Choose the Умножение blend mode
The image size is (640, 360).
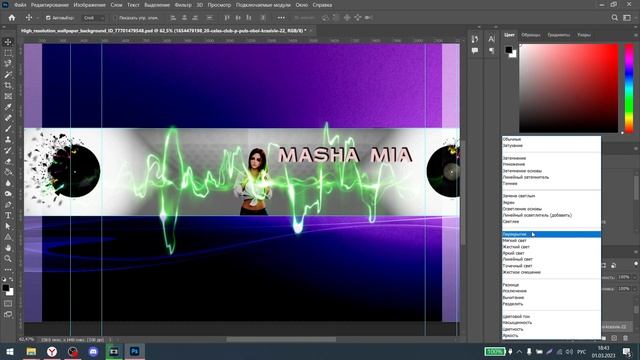pyautogui.click(x=551, y=164)
